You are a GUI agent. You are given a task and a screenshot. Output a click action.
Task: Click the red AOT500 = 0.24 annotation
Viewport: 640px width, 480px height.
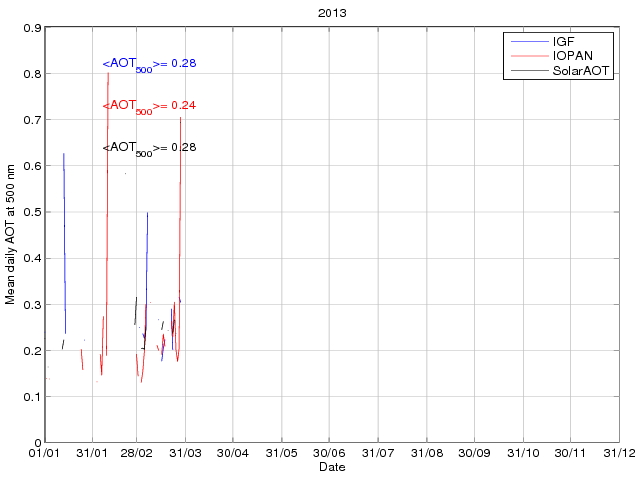pyautogui.click(x=149, y=106)
